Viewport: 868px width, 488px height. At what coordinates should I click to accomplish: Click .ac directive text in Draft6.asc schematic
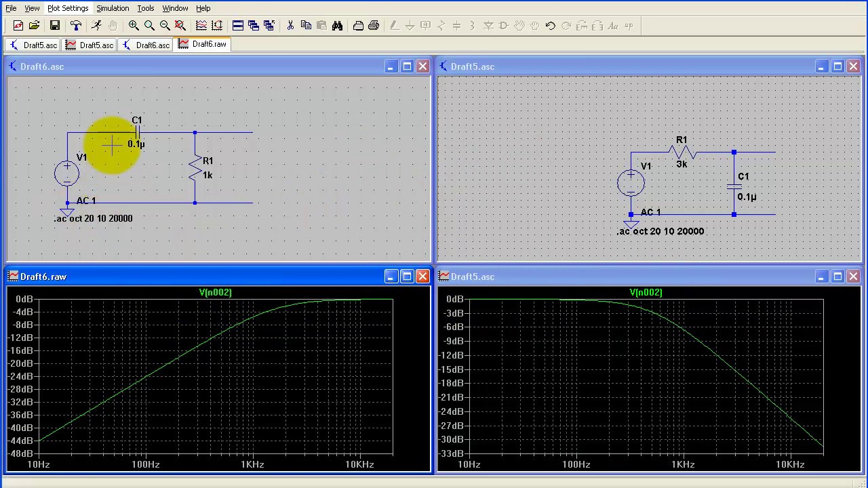(x=94, y=218)
